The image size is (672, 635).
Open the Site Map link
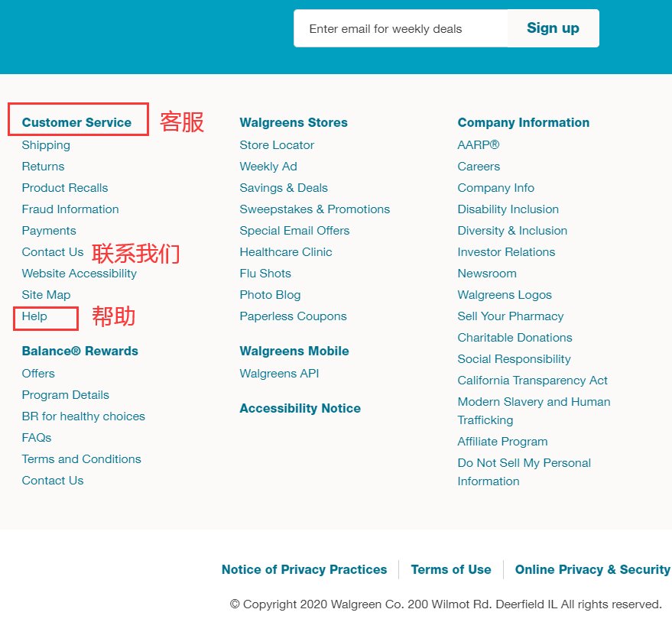click(47, 295)
